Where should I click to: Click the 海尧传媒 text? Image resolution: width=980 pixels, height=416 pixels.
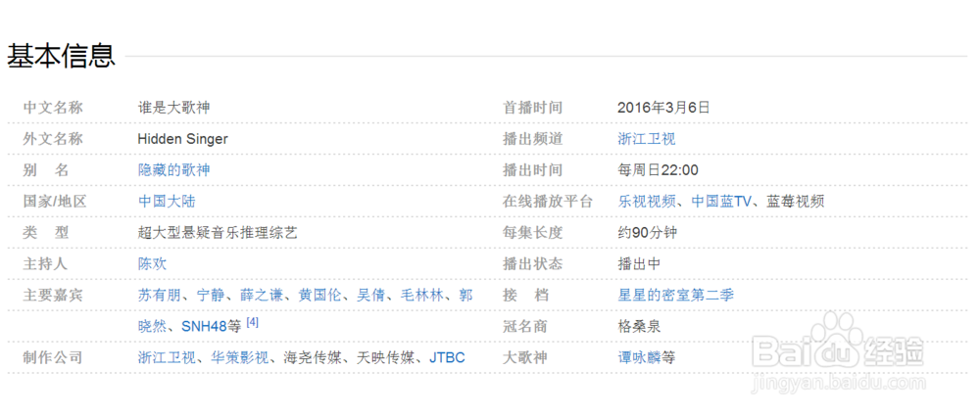[313, 357]
